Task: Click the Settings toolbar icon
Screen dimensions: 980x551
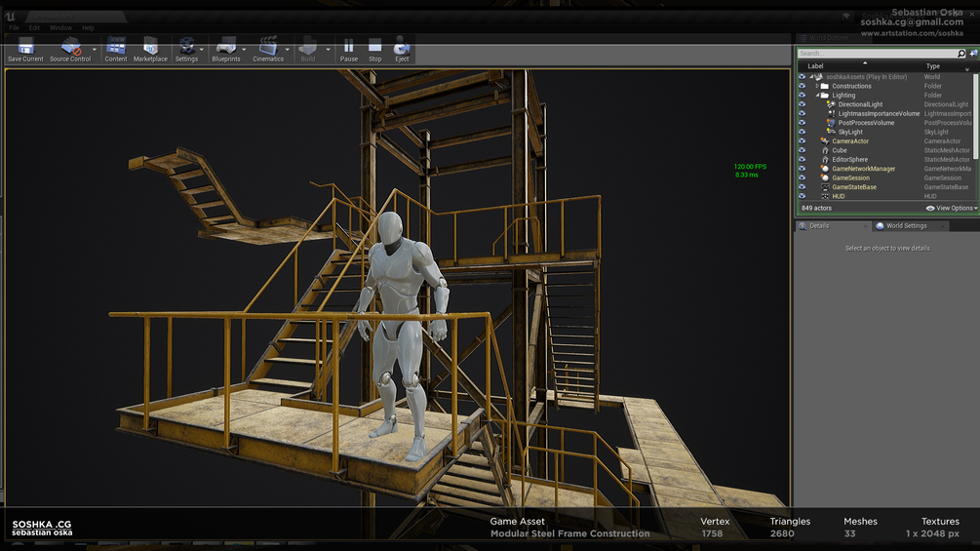Action: point(186,46)
